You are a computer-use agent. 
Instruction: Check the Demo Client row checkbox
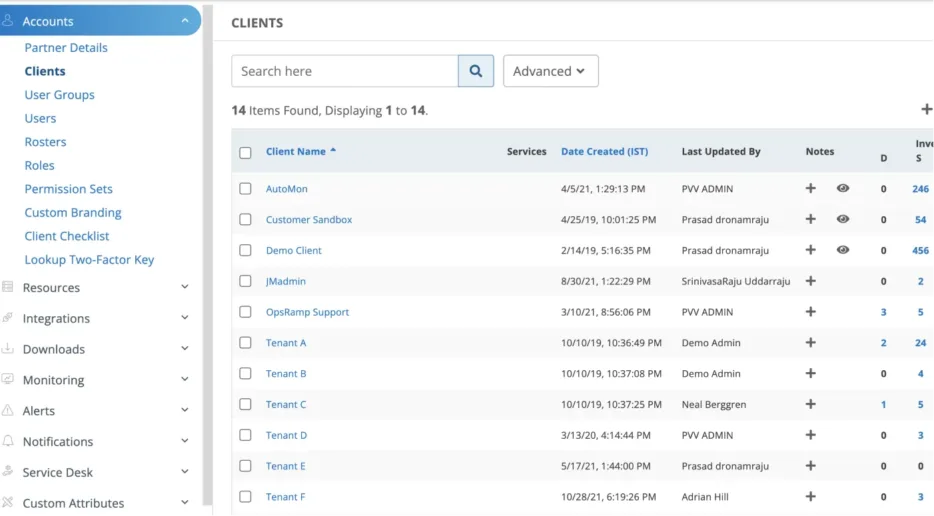click(245, 250)
